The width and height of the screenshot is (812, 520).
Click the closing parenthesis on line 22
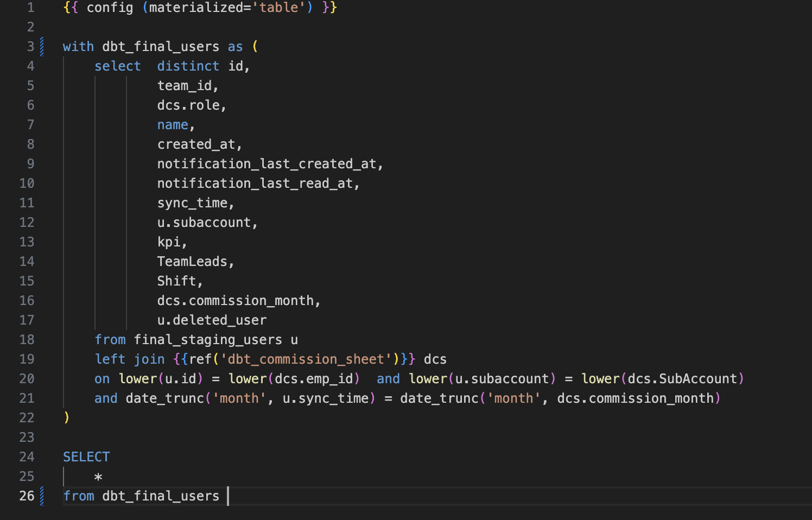67,418
